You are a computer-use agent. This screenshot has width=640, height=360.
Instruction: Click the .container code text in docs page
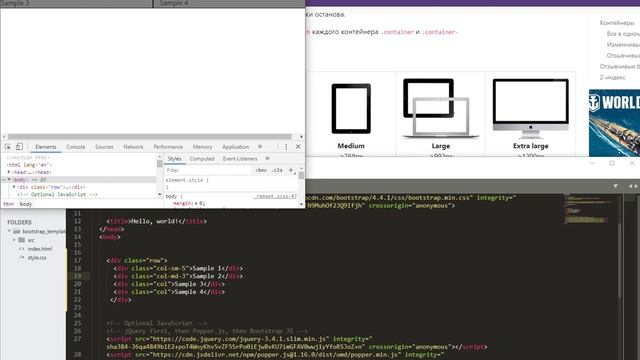[397, 32]
